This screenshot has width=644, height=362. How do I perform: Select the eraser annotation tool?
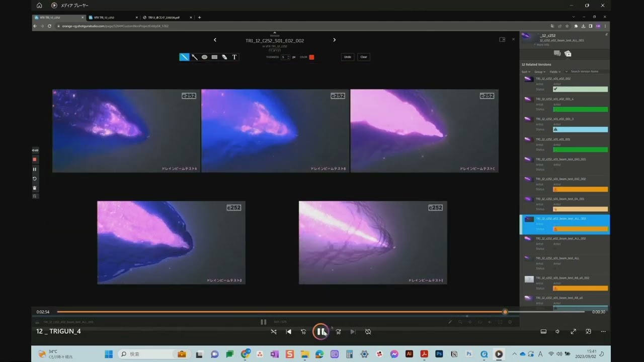coord(224,57)
